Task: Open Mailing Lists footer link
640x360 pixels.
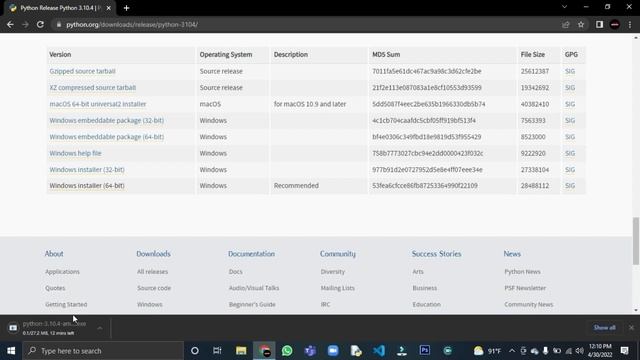Action: (x=338, y=288)
